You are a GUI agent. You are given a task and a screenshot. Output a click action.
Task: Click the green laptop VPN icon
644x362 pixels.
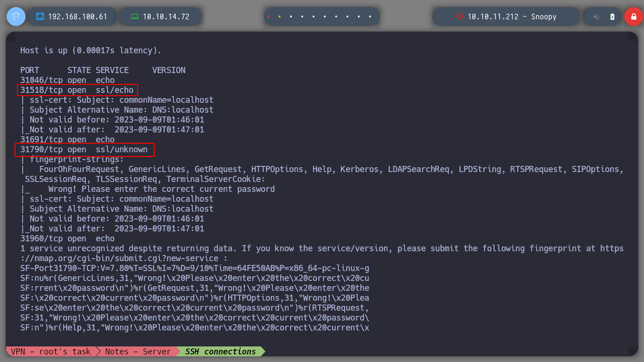tap(135, 16)
